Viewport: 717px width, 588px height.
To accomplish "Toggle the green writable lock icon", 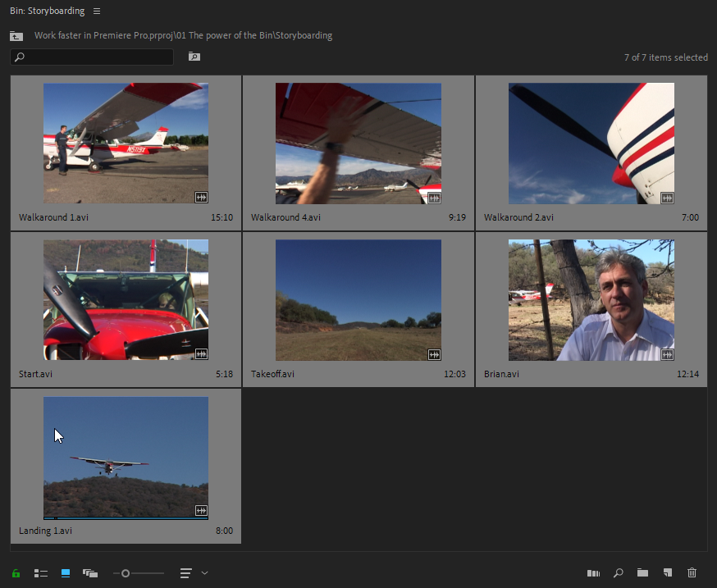I will point(15,573).
